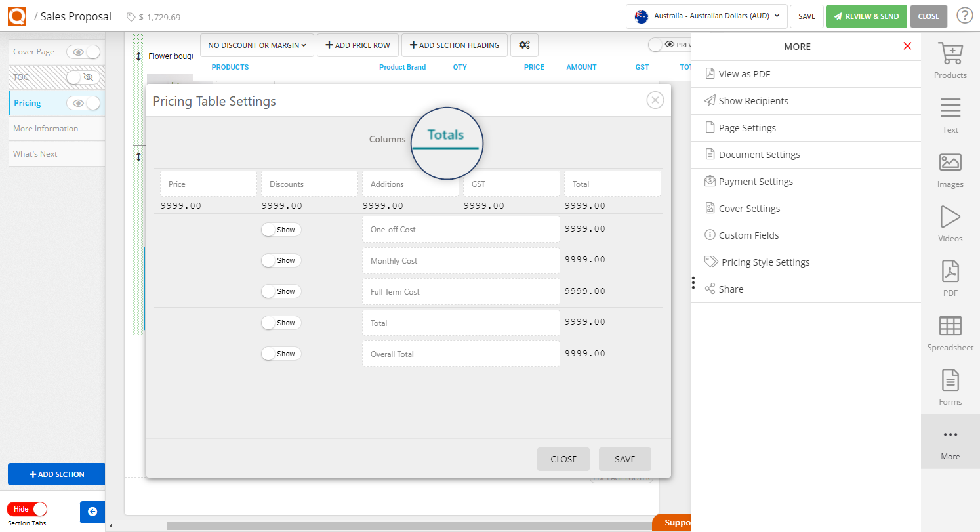Open the Forms panel
980x532 pixels.
[950, 386]
